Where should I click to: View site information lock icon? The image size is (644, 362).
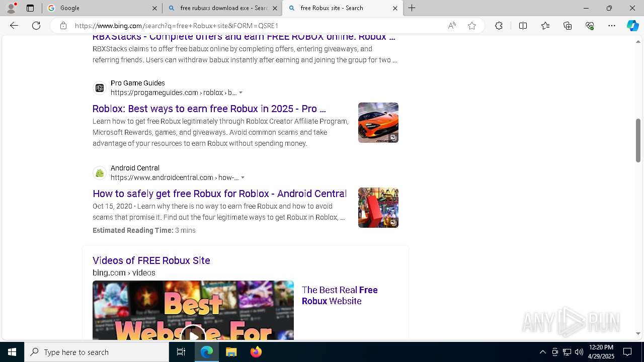pyautogui.click(x=63, y=26)
